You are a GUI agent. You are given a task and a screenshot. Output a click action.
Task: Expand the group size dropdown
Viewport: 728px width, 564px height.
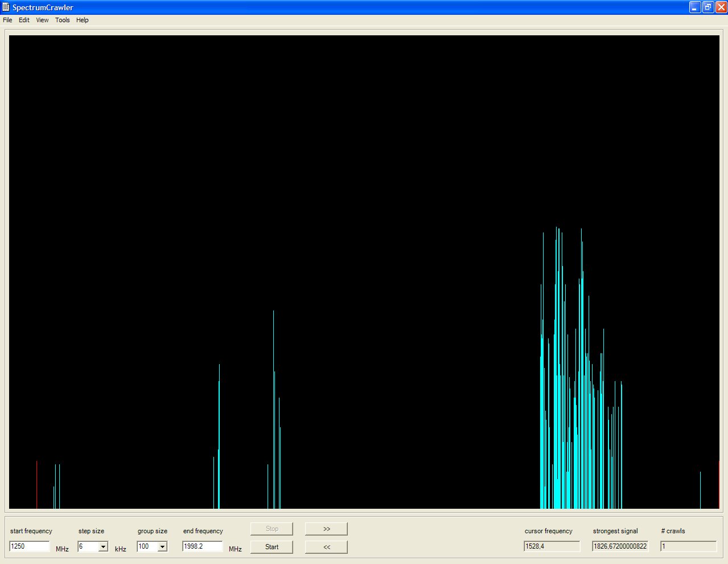coord(162,547)
